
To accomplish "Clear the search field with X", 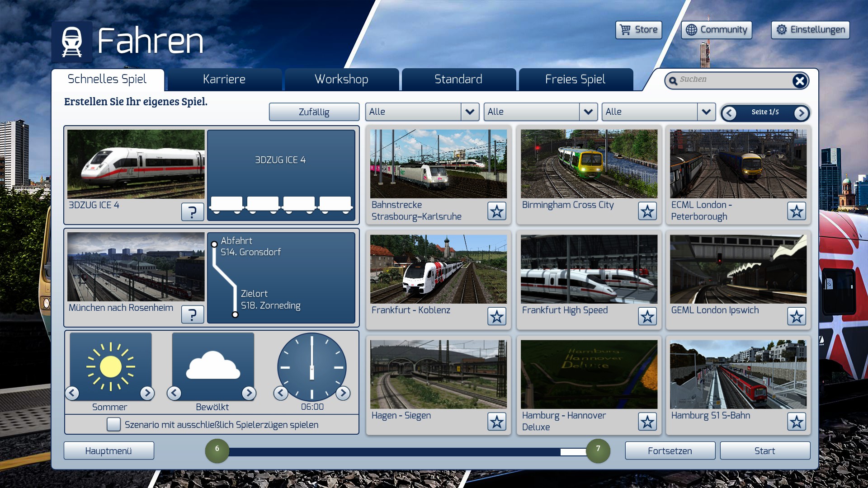I will pyautogui.click(x=799, y=81).
